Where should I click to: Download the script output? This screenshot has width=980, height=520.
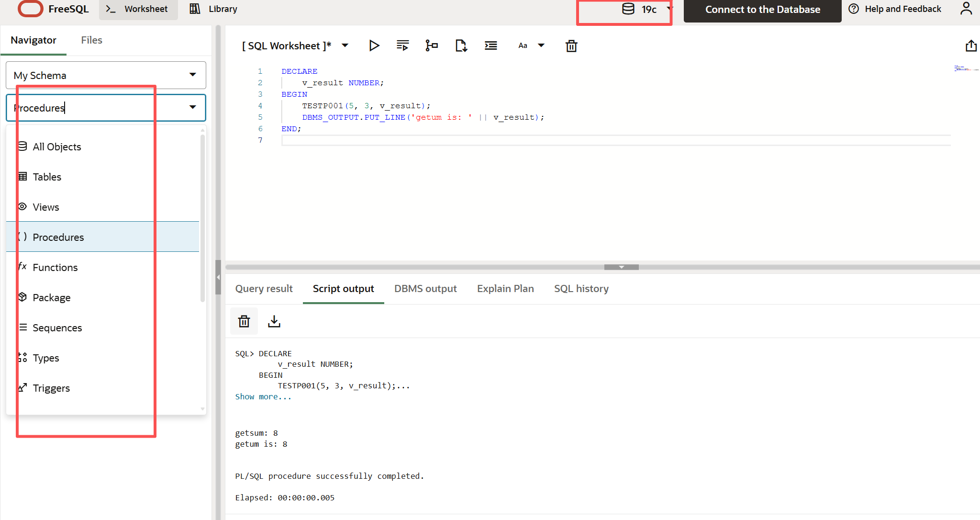click(274, 321)
